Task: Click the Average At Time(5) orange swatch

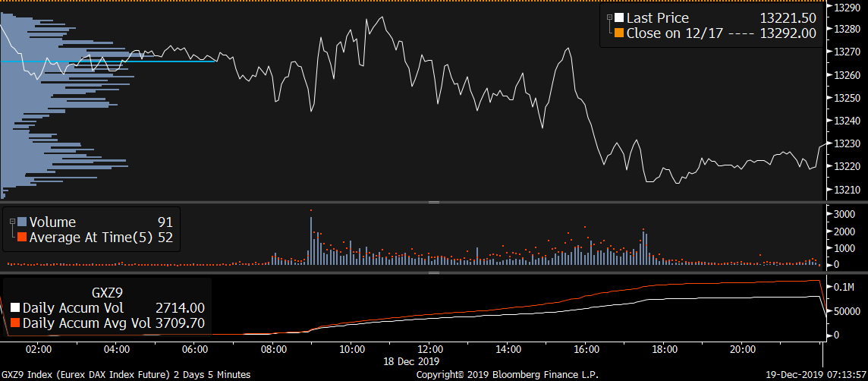Action: [21, 238]
